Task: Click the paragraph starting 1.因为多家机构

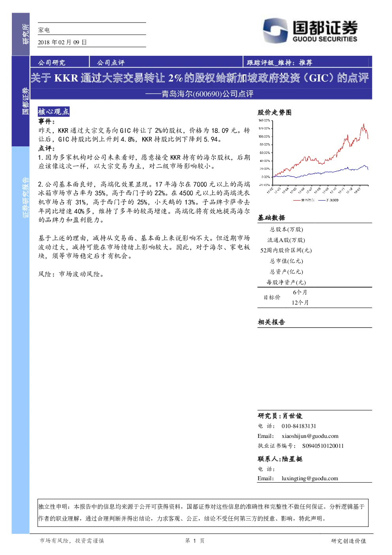Action: coord(144,162)
